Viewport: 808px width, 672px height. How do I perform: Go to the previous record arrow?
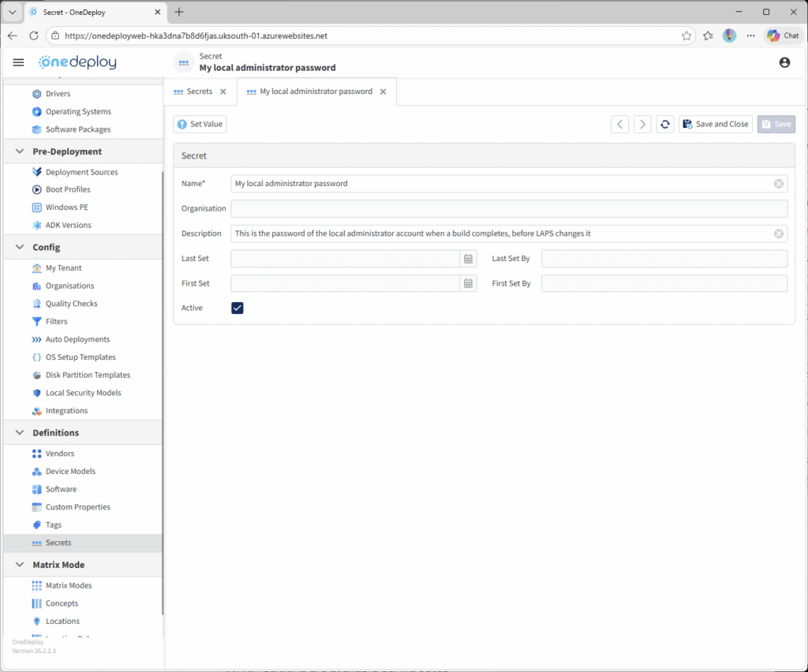click(619, 124)
